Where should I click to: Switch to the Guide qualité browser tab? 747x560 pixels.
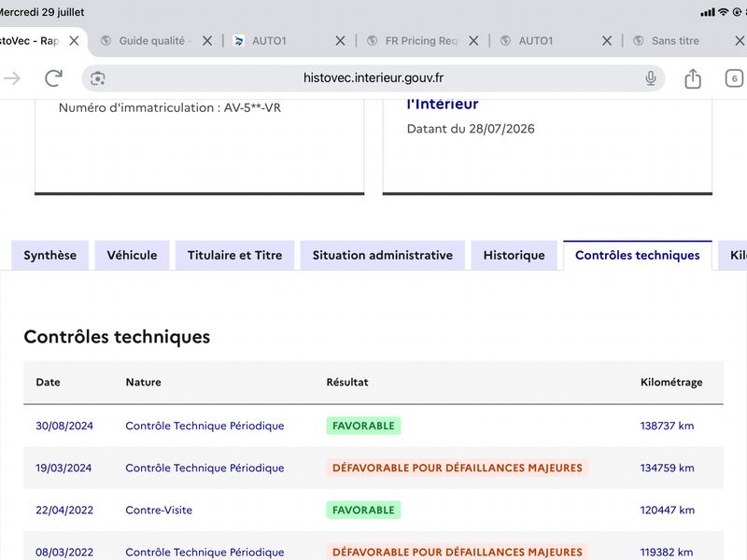151,41
